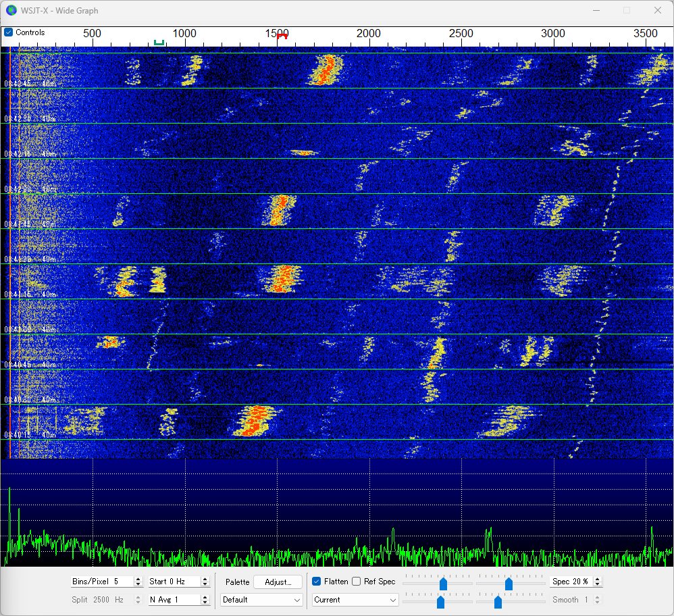This screenshot has width=674, height=616.
Task: Click the green Rx frequency marker on scale
Action: (159, 43)
